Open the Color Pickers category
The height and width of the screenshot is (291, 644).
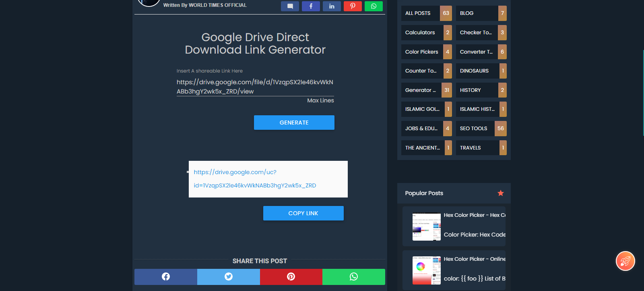pos(427,52)
